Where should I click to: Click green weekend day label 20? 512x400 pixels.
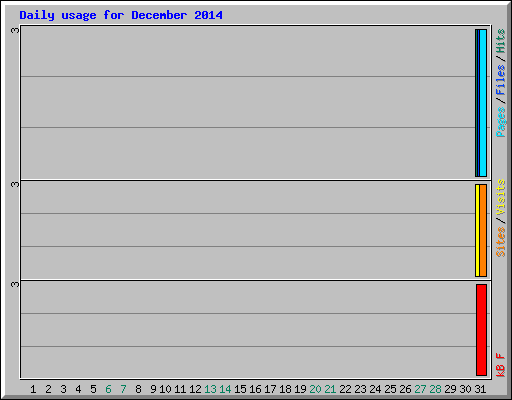(x=315, y=389)
